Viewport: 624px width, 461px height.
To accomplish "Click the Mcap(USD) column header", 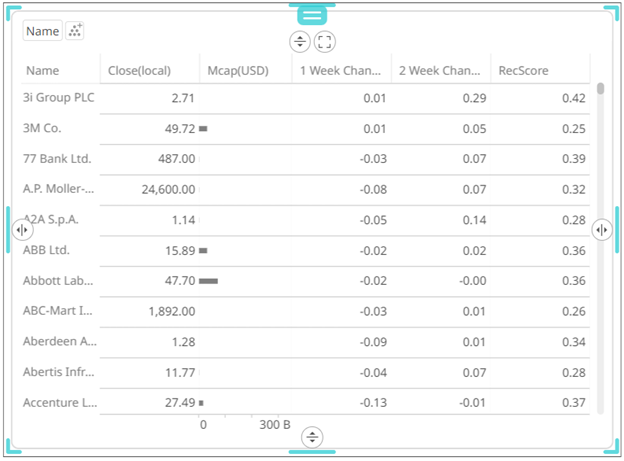I will tap(234, 71).
